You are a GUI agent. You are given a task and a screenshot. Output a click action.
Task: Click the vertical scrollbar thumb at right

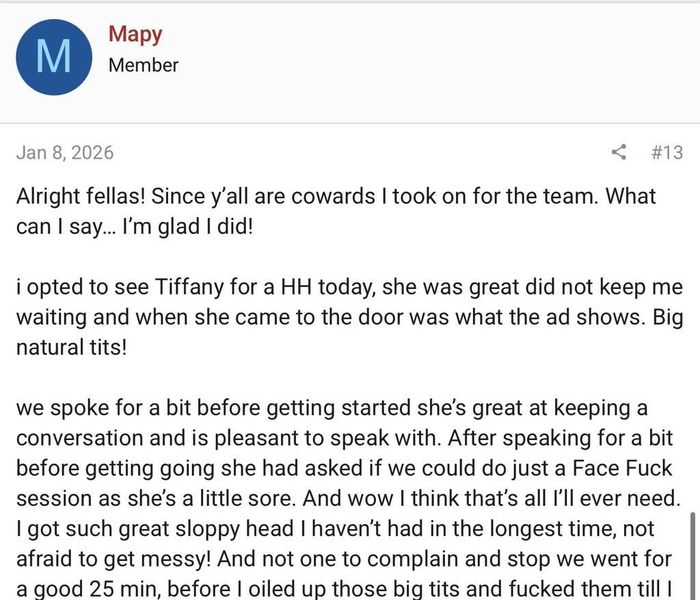tap(694, 554)
